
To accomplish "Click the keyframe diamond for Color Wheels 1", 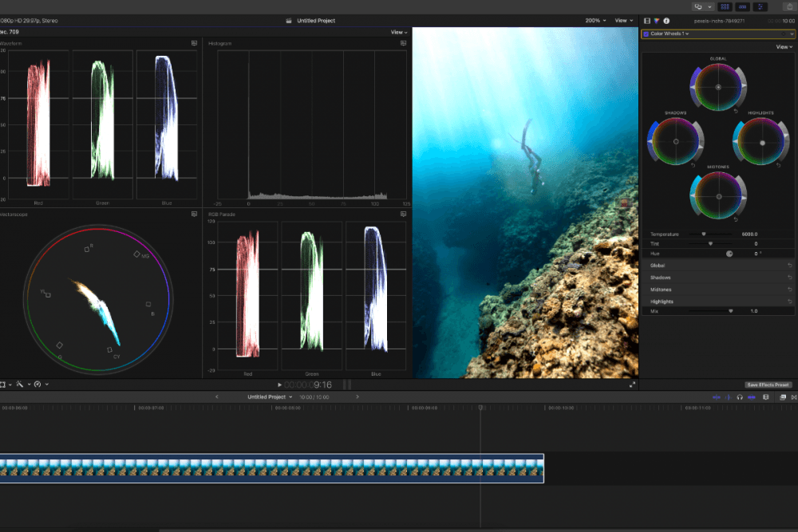I will [784, 34].
